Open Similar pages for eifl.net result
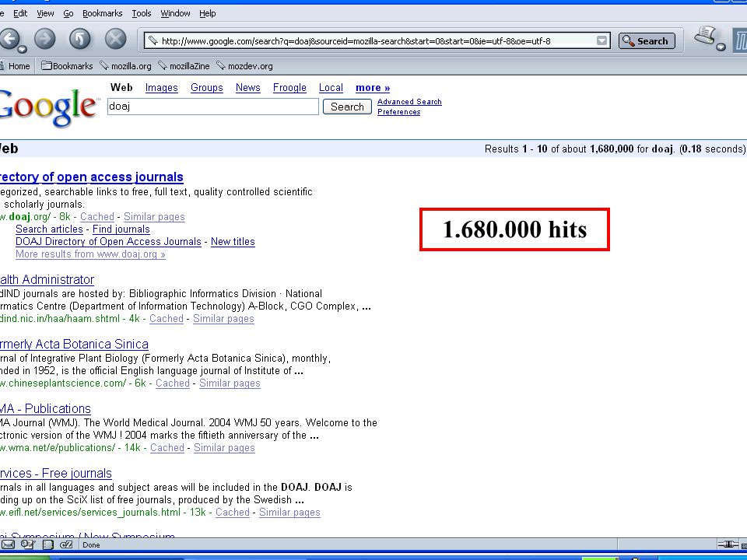The width and height of the screenshot is (747, 560). point(289,513)
